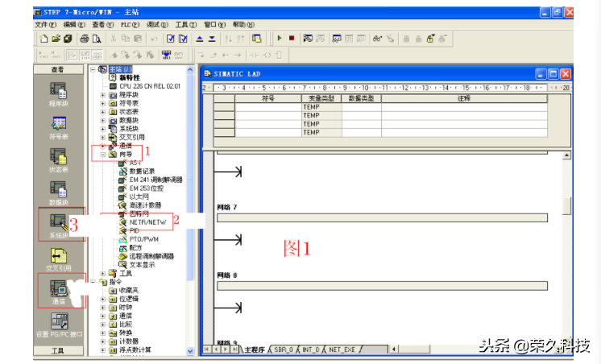601x364 pixels.
Task: Click the Compile All toolbar icon
Action: [x=183, y=39]
